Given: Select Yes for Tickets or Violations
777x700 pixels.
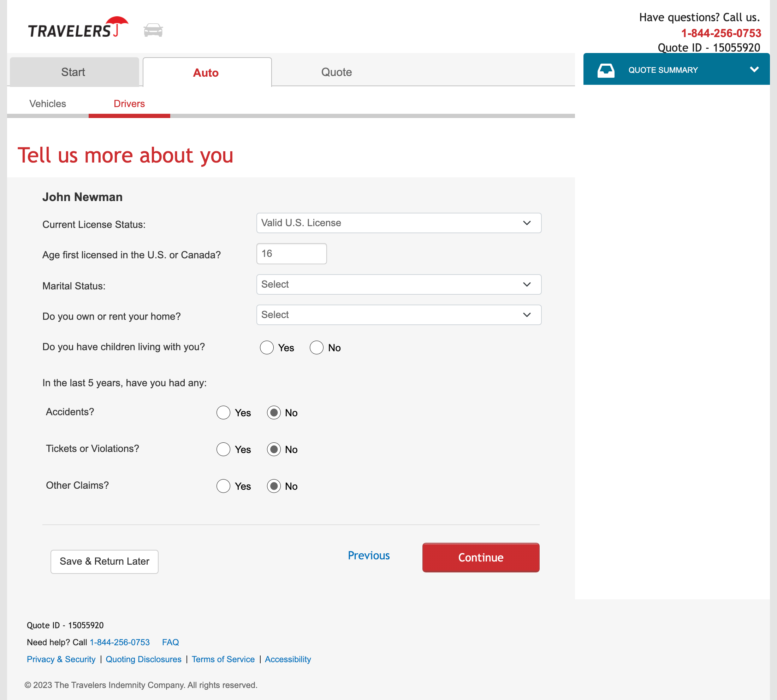Looking at the screenshot, I should tap(223, 449).
